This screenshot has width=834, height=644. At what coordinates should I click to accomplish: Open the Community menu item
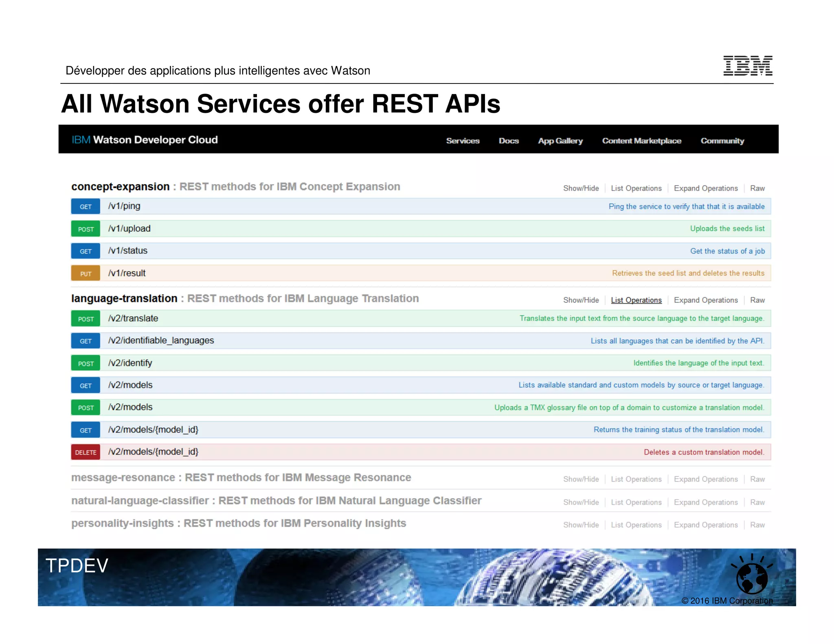(722, 141)
